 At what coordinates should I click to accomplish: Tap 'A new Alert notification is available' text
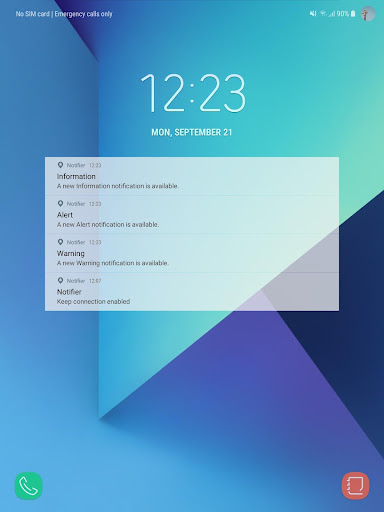pos(108,225)
